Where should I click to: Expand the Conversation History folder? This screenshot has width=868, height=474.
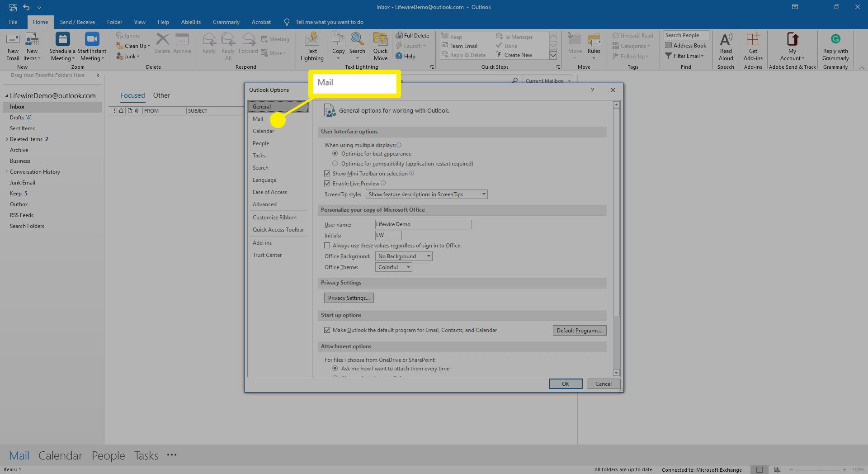(6, 172)
